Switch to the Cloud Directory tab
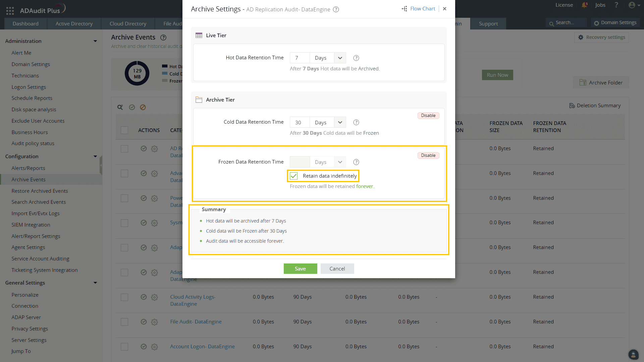Viewport: 644px width, 362px height. coord(128,24)
